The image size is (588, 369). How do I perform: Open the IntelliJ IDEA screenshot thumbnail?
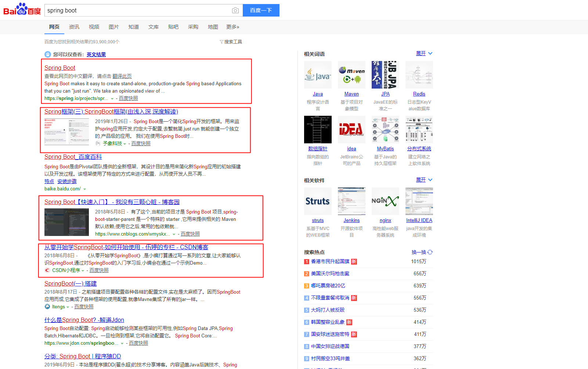(x=419, y=201)
